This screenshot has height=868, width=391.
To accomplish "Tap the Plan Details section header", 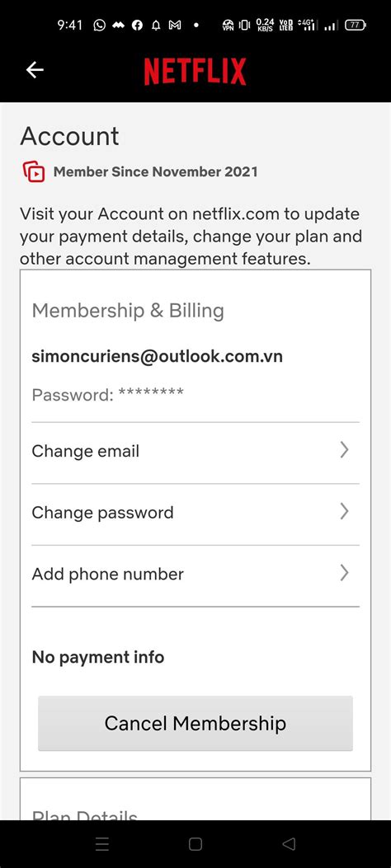I will [85, 815].
